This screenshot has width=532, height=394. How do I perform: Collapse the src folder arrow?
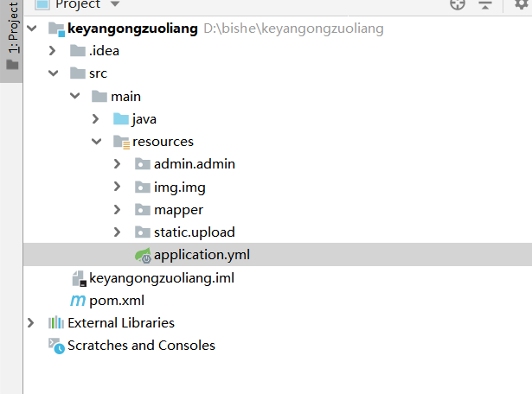(x=53, y=74)
